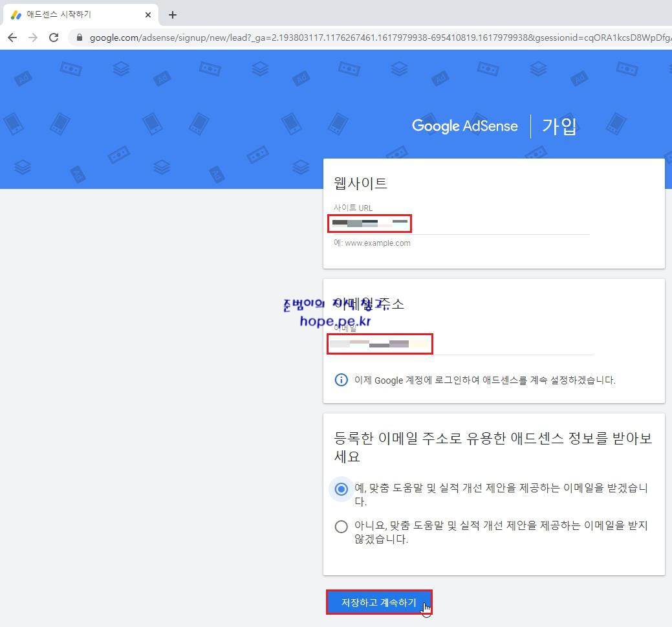Open a new tab with the plus icon

click(x=172, y=15)
